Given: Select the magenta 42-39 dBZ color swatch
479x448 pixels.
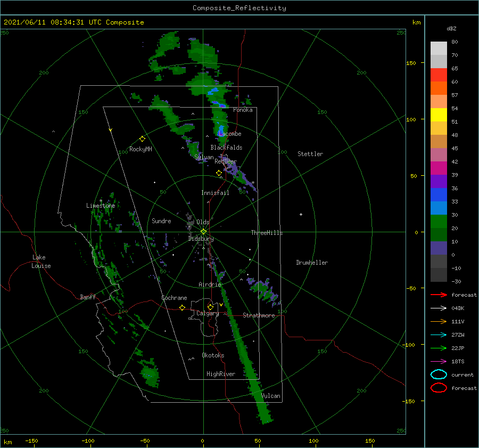Looking at the screenshot, I should pos(439,168).
